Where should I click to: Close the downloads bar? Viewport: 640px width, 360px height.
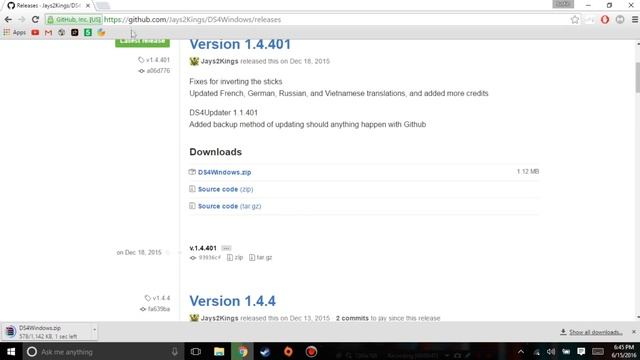point(634,332)
